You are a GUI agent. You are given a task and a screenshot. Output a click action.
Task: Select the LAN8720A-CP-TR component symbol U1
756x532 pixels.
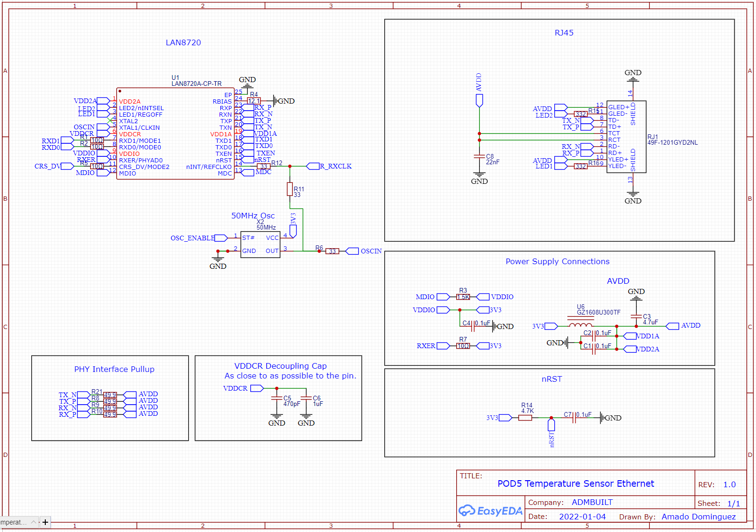(x=175, y=133)
